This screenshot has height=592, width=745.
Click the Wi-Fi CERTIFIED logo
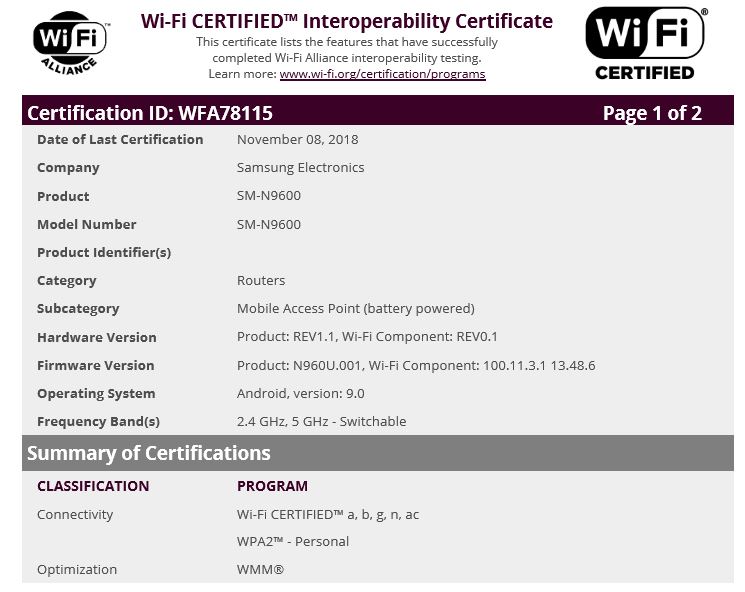(x=644, y=43)
